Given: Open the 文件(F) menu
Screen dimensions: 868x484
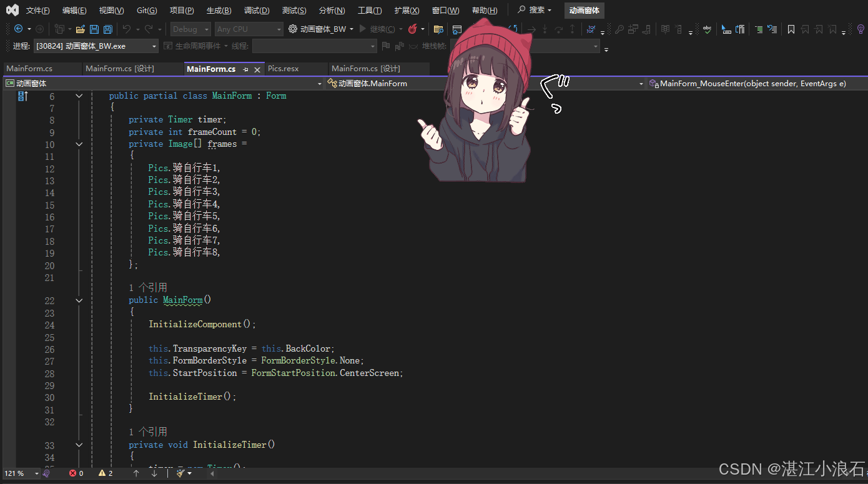Looking at the screenshot, I should [x=38, y=11].
